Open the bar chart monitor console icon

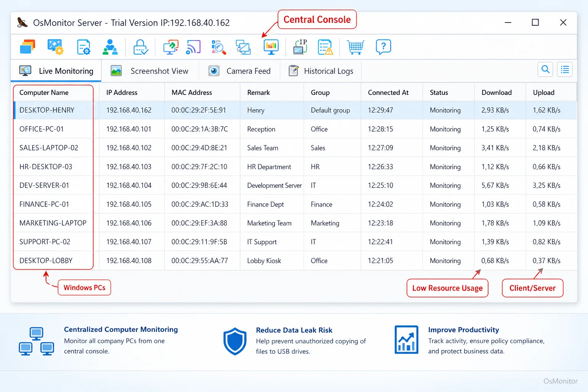tap(271, 47)
